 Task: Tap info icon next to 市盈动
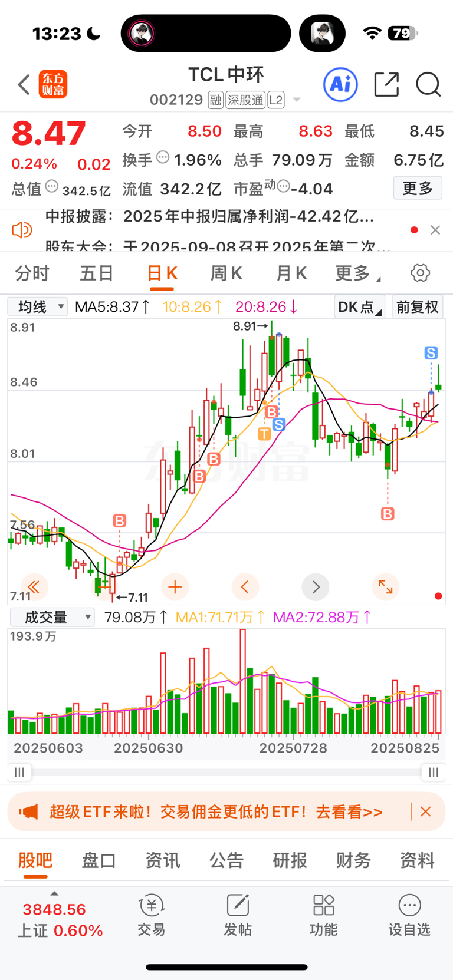283,187
